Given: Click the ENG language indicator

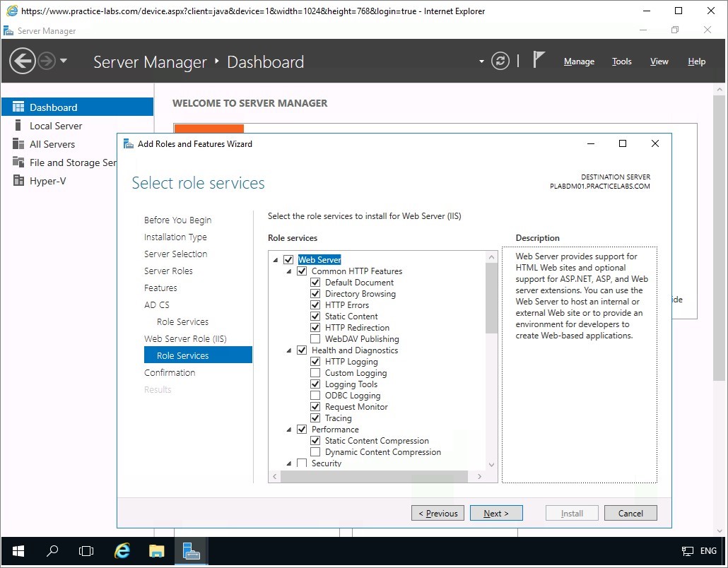Looking at the screenshot, I should click(x=708, y=551).
